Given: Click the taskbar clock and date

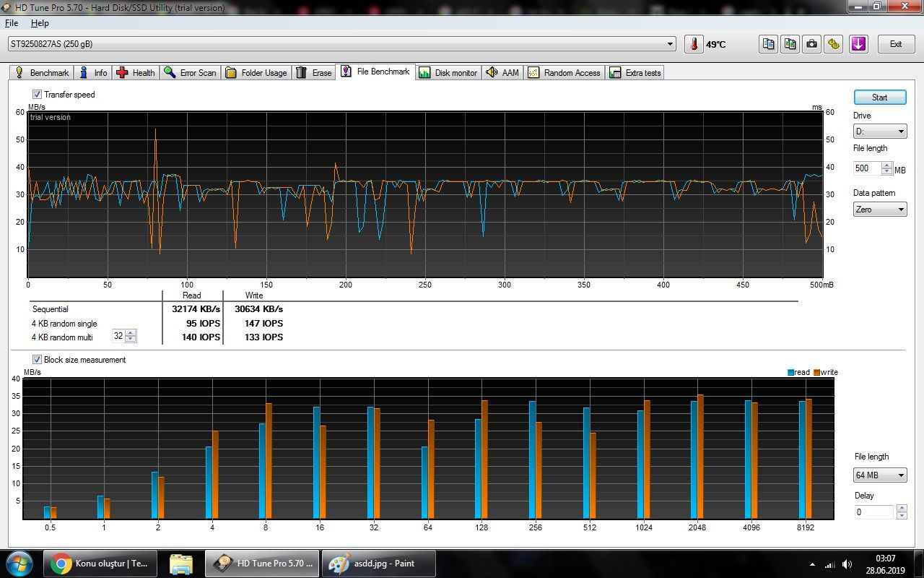Looking at the screenshot, I should coord(885,564).
